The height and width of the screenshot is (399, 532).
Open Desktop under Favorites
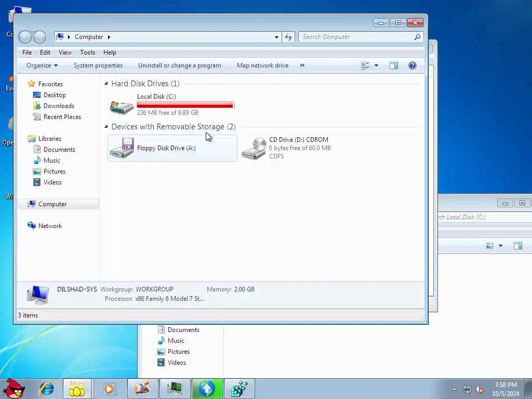(x=55, y=95)
